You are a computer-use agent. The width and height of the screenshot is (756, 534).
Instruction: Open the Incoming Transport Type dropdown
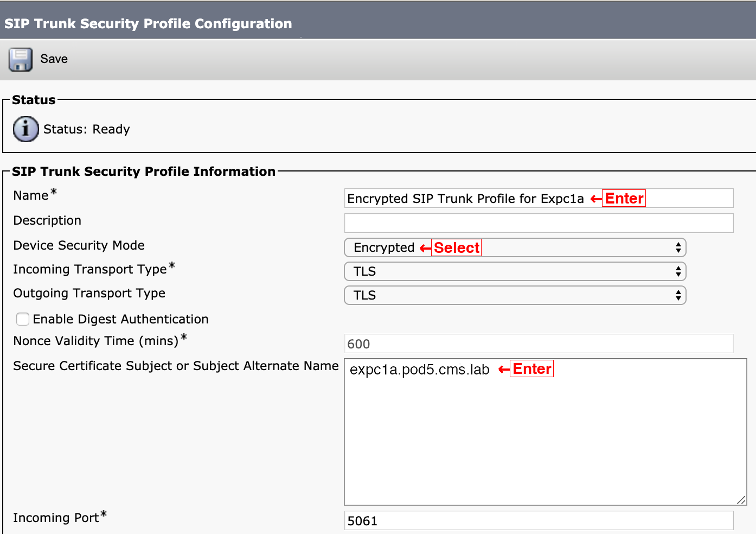click(515, 271)
